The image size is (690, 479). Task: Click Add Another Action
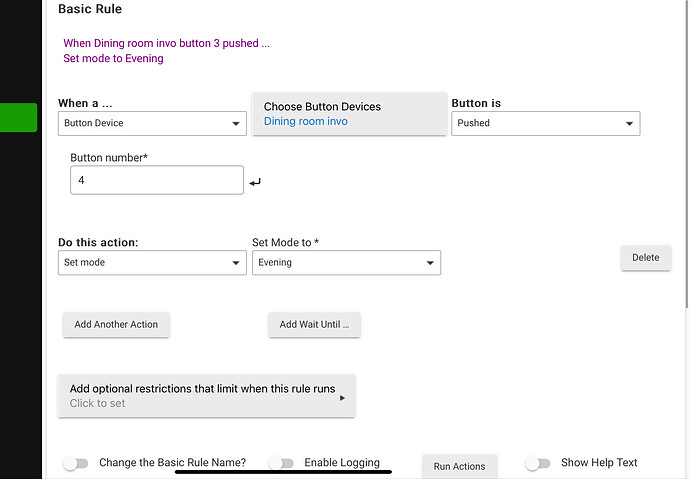point(116,324)
